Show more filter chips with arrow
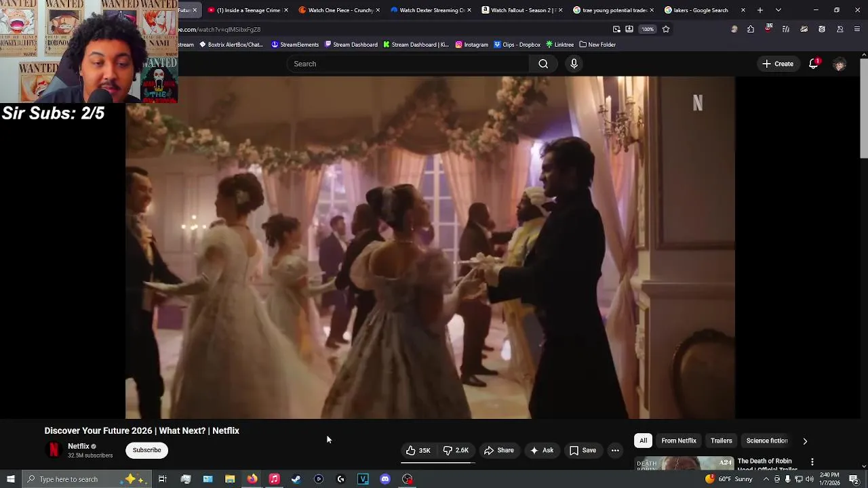868x488 pixels. 805,441
